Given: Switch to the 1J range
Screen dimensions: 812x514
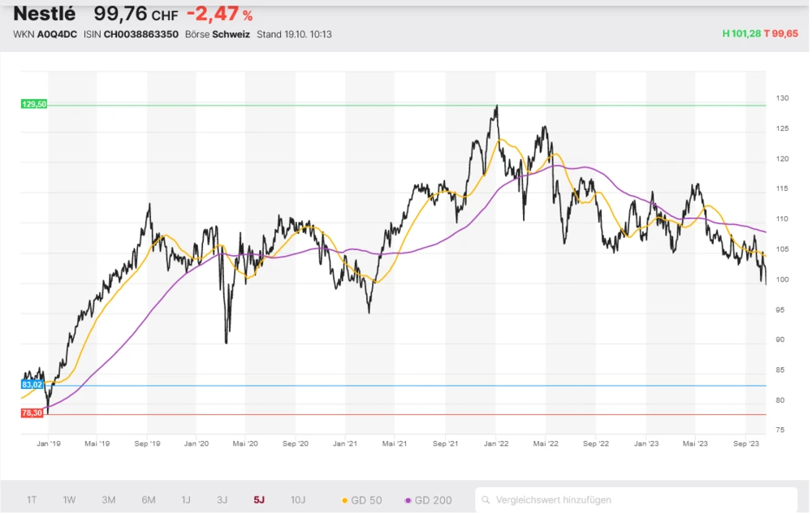Looking at the screenshot, I should [186, 500].
